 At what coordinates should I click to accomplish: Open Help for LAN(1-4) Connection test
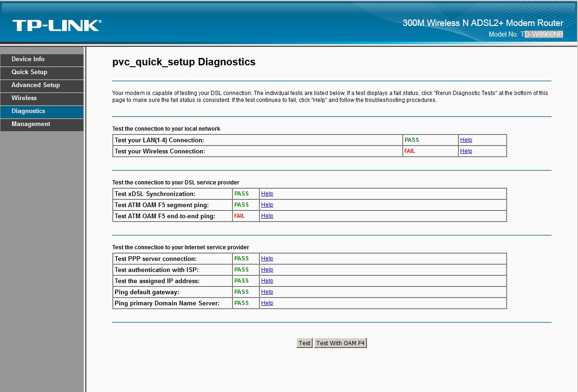[x=466, y=140]
